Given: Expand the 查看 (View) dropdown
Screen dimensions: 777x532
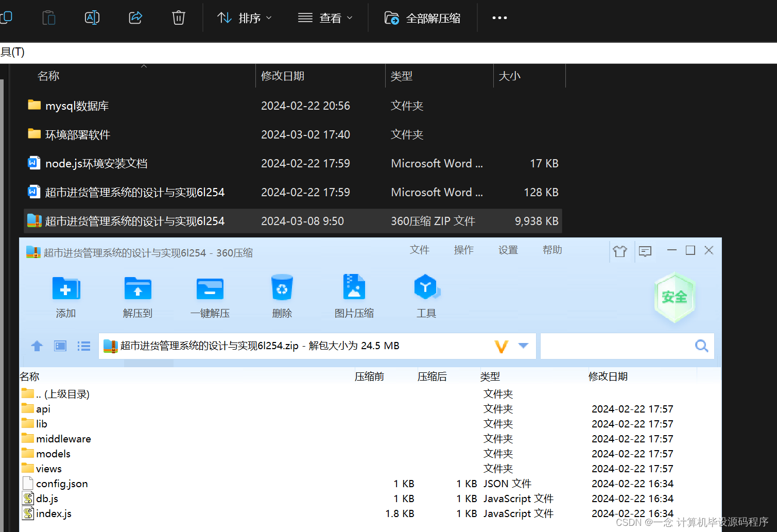Looking at the screenshot, I should (x=325, y=18).
